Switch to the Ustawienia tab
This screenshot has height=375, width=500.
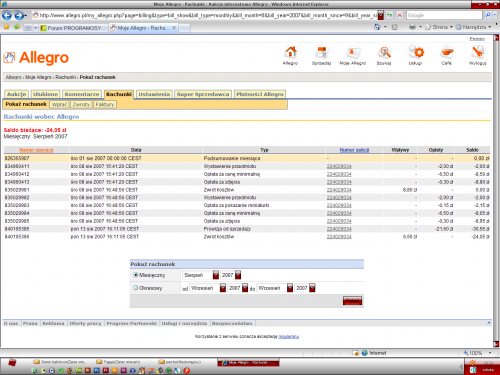coord(154,94)
